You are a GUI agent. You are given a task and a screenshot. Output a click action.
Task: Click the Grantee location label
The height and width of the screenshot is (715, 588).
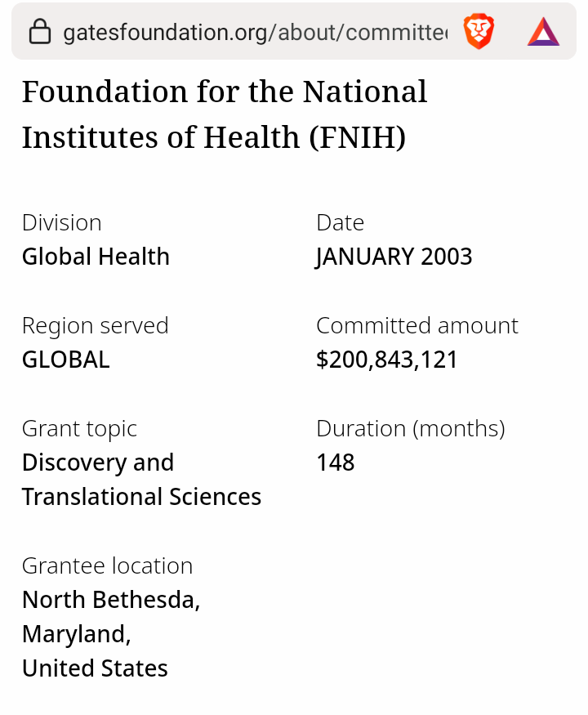pyautogui.click(x=107, y=565)
